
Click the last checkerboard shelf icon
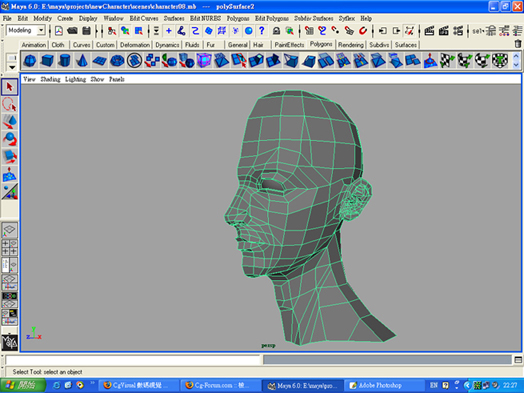(x=500, y=61)
